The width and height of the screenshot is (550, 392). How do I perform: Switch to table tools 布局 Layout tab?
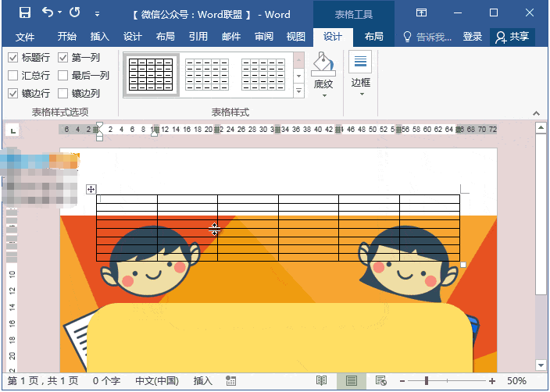coord(373,37)
